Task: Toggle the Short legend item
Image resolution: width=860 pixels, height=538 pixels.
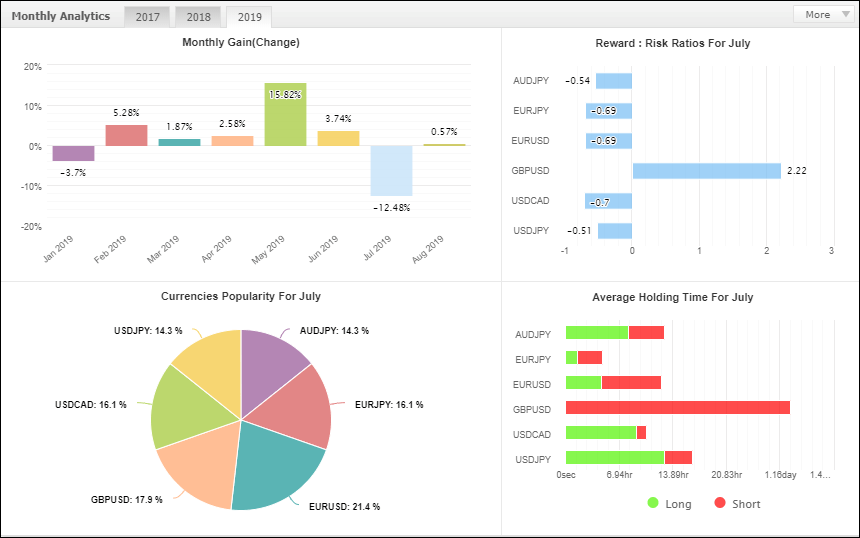Action: [x=737, y=503]
